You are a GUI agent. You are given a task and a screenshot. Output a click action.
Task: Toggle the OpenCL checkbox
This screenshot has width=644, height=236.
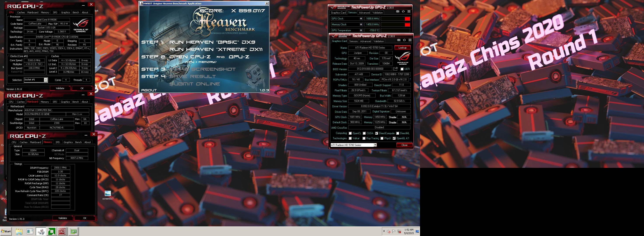(350, 133)
